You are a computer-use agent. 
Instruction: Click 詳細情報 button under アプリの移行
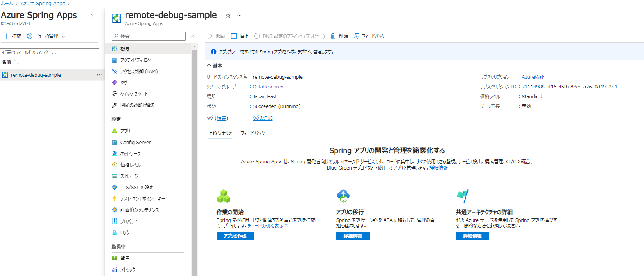click(x=353, y=236)
